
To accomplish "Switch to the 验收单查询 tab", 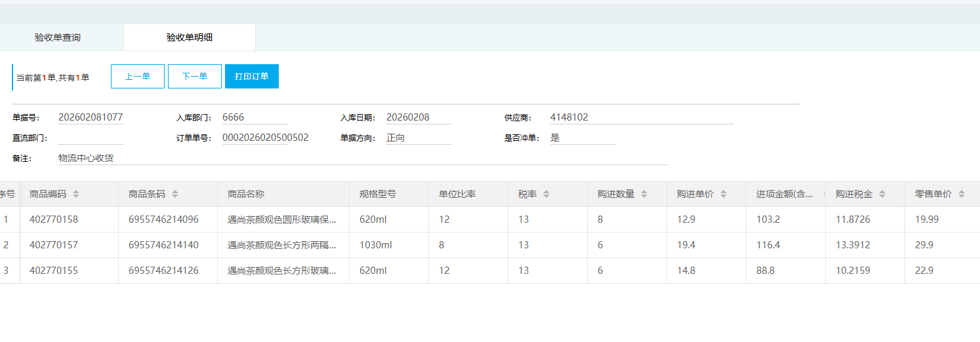I will (x=58, y=38).
